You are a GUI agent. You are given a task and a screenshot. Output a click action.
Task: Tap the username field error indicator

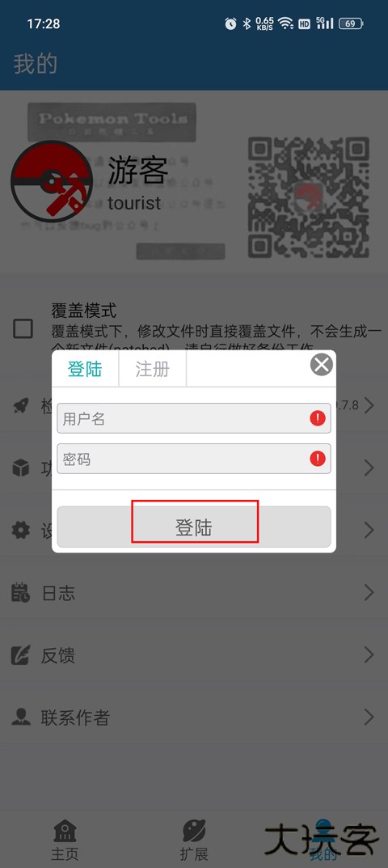point(317,418)
